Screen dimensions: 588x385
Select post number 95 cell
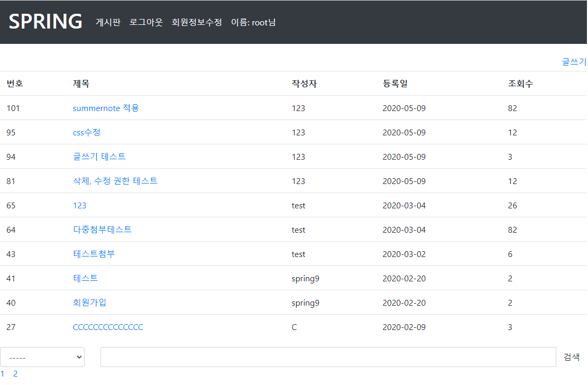click(x=11, y=133)
